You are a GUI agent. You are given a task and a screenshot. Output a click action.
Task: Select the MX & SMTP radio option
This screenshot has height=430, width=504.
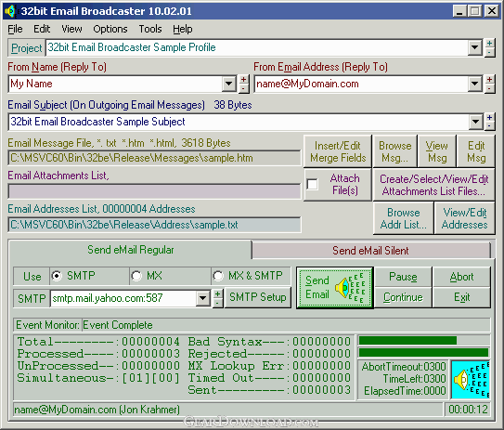point(218,276)
